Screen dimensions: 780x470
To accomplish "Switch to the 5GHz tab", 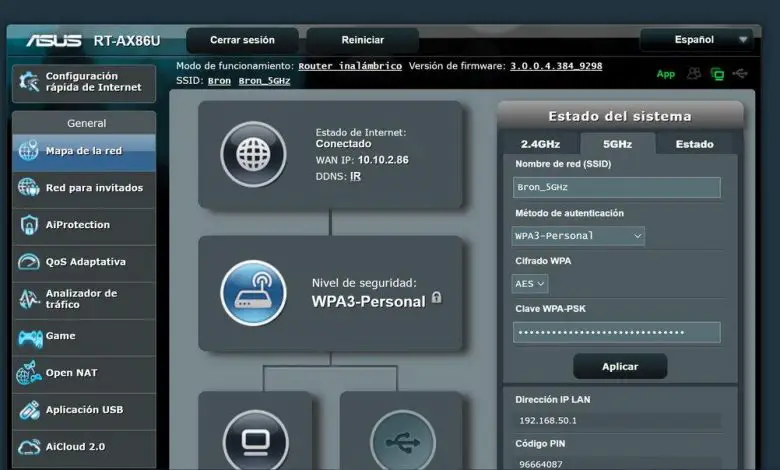I will (x=617, y=144).
